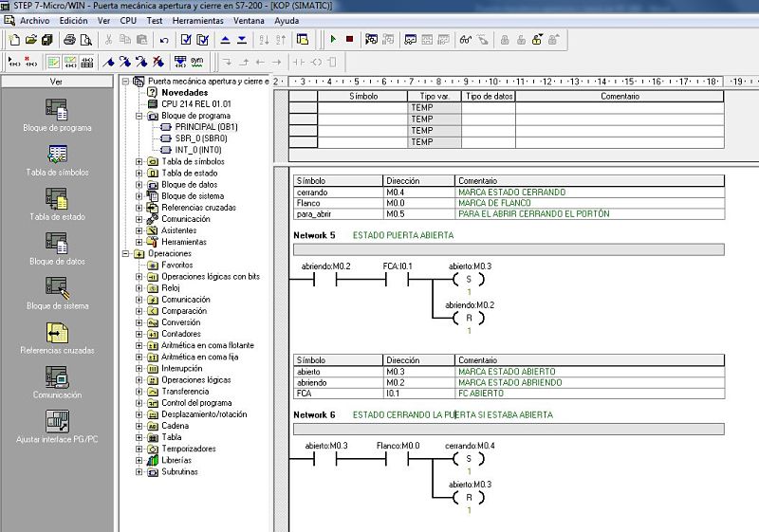Image resolution: width=759 pixels, height=532 pixels.
Task: Open Tabla de símbolos in the Ver bar
Action: 57,160
